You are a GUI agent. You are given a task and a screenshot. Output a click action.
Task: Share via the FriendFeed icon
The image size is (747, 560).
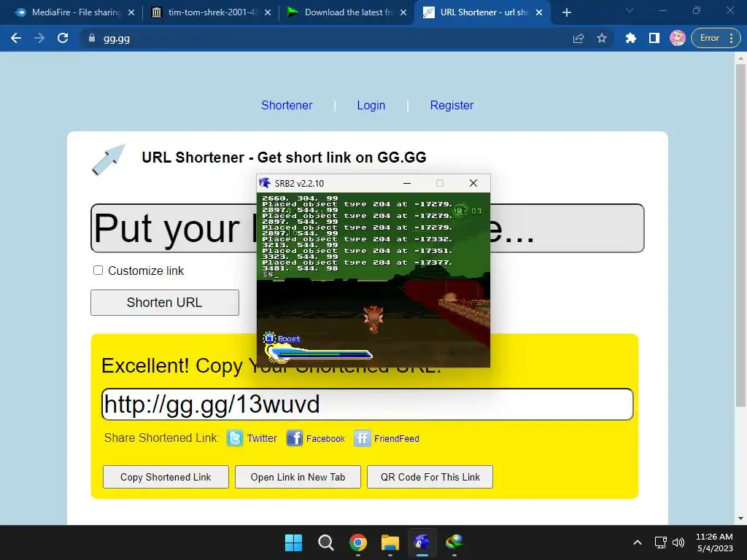click(362, 437)
